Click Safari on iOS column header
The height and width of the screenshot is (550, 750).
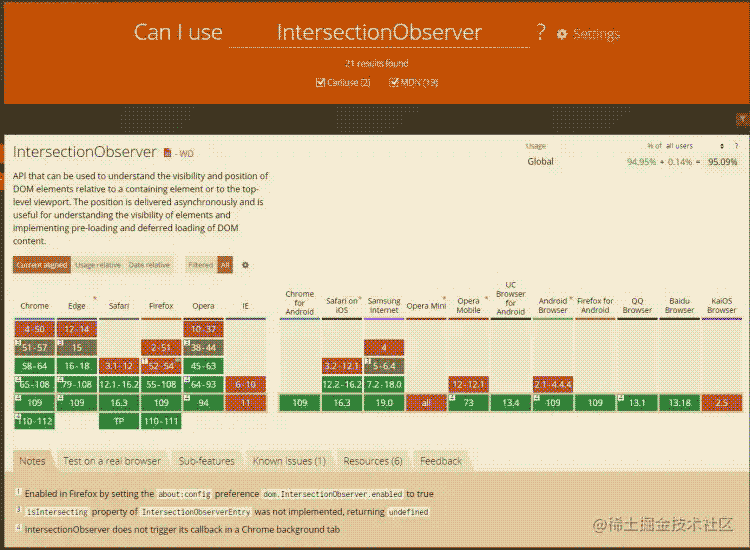(x=342, y=305)
